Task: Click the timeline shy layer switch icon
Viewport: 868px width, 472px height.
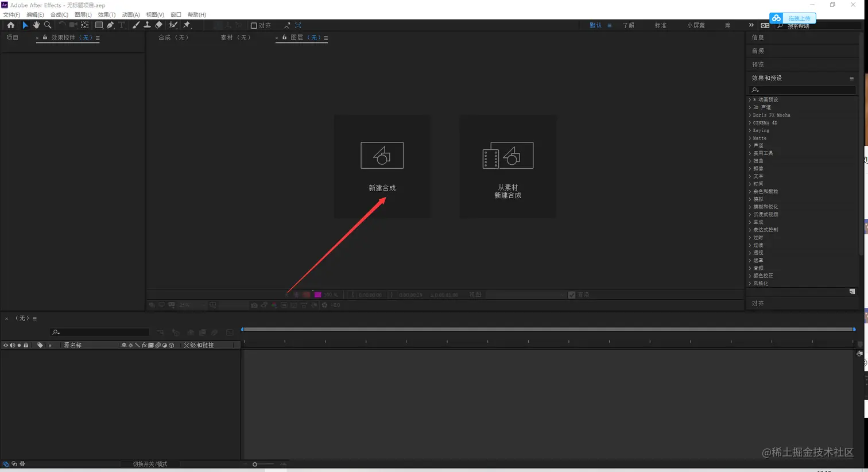Action: 123,345
